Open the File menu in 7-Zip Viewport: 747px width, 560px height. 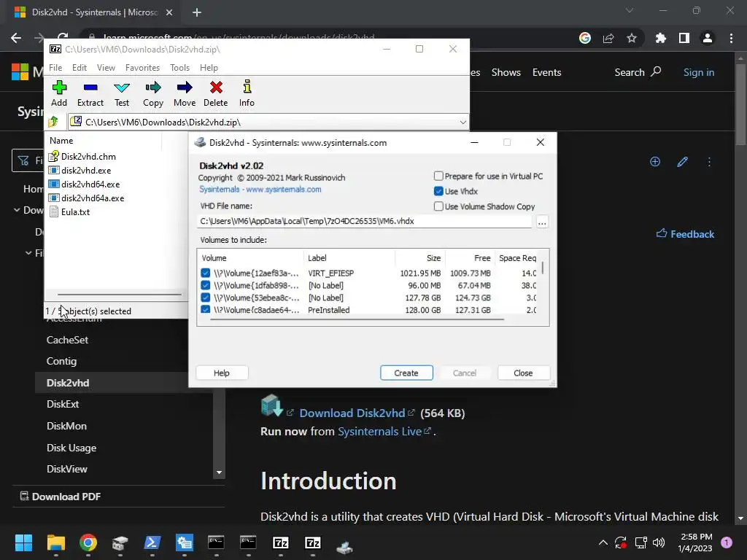pyautogui.click(x=55, y=68)
